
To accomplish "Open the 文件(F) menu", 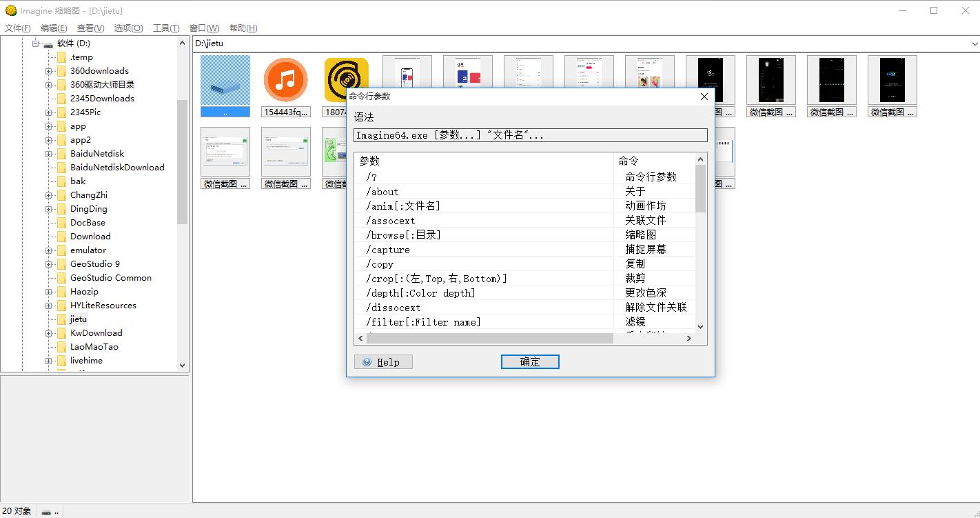I will (x=18, y=28).
